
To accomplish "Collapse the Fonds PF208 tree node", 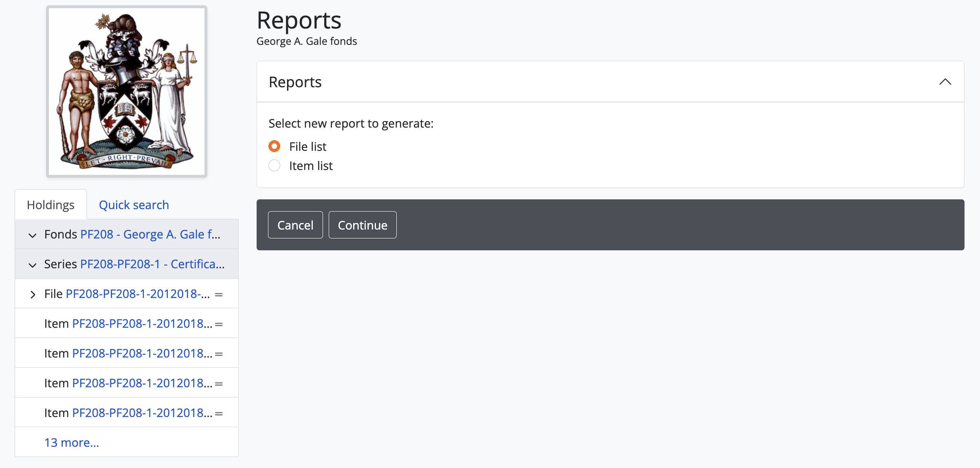I will pyautogui.click(x=33, y=235).
